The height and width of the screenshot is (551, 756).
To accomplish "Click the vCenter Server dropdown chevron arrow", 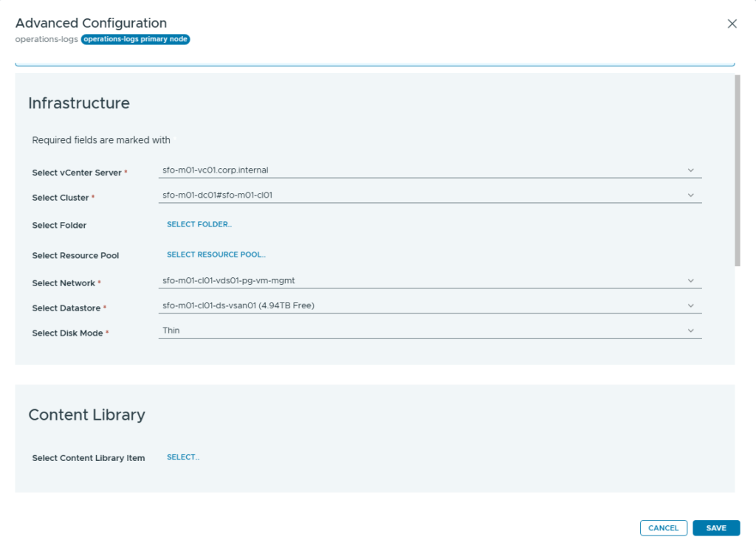I will [691, 170].
